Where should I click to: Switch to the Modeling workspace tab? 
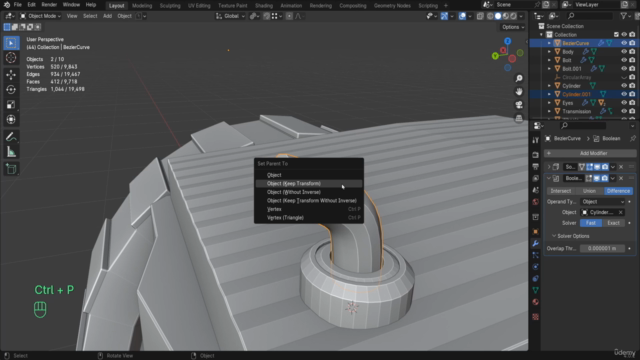coord(142,6)
